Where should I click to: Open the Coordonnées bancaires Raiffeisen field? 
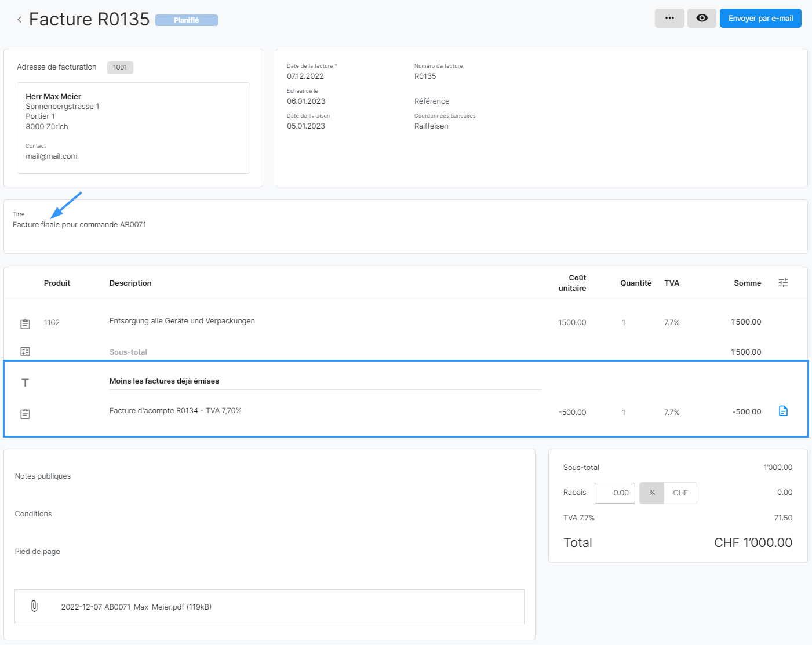click(x=431, y=126)
